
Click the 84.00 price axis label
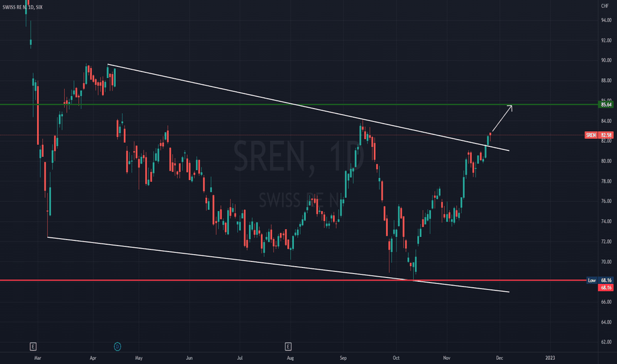tap(606, 121)
